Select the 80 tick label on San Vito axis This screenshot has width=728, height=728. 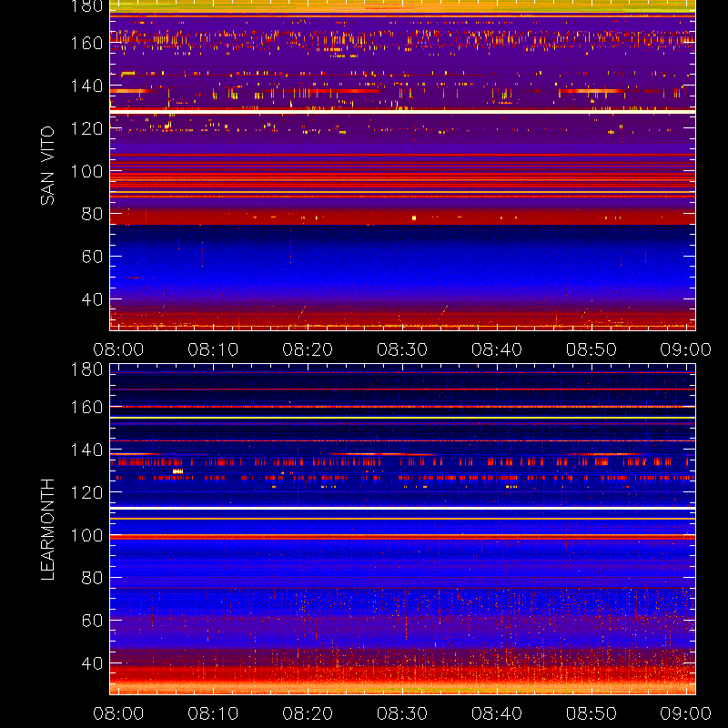[93, 214]
